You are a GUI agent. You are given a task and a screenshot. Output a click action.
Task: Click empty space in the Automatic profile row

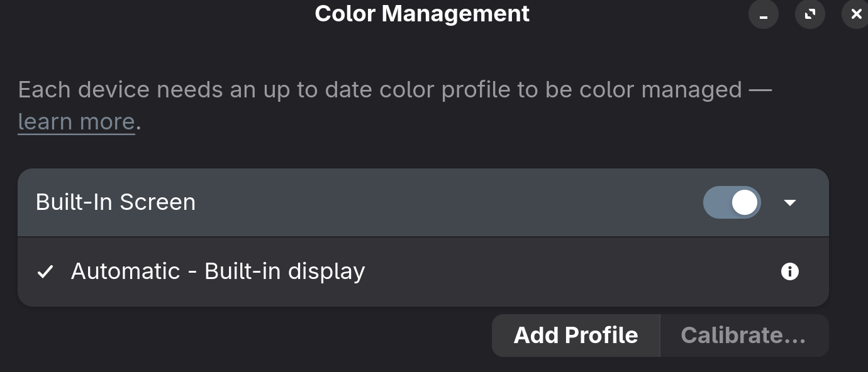pyautogui.click(x=566, y=271)
